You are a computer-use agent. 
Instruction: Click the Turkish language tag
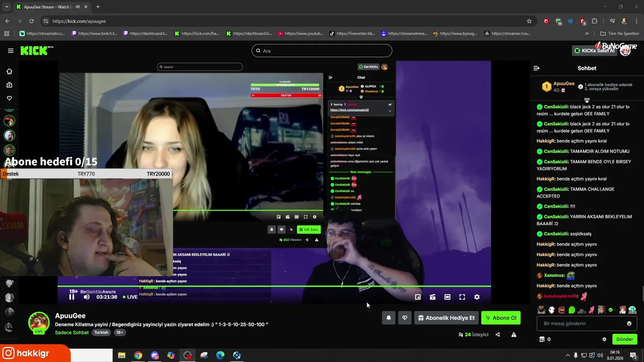click(x=101, y=332)
